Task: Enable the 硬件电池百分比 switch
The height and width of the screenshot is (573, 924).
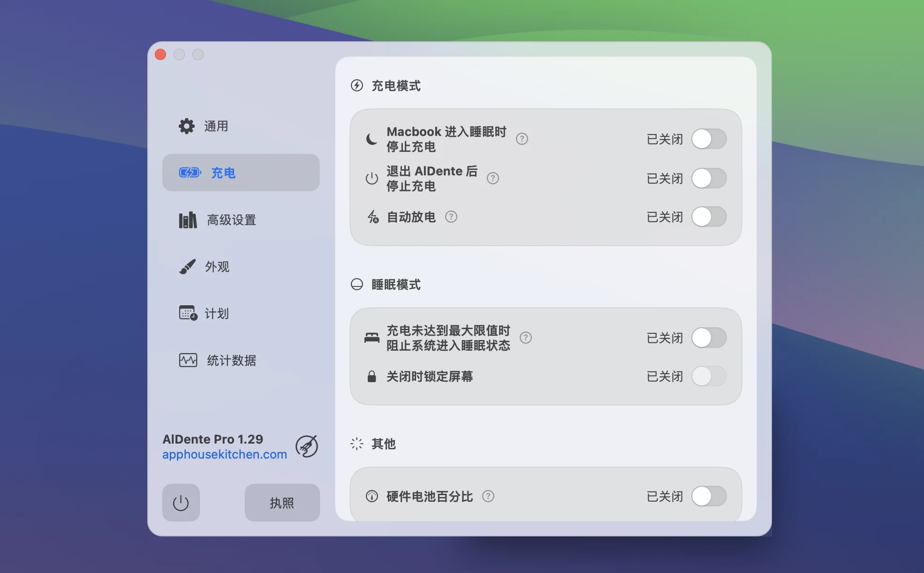Action: 709,496
